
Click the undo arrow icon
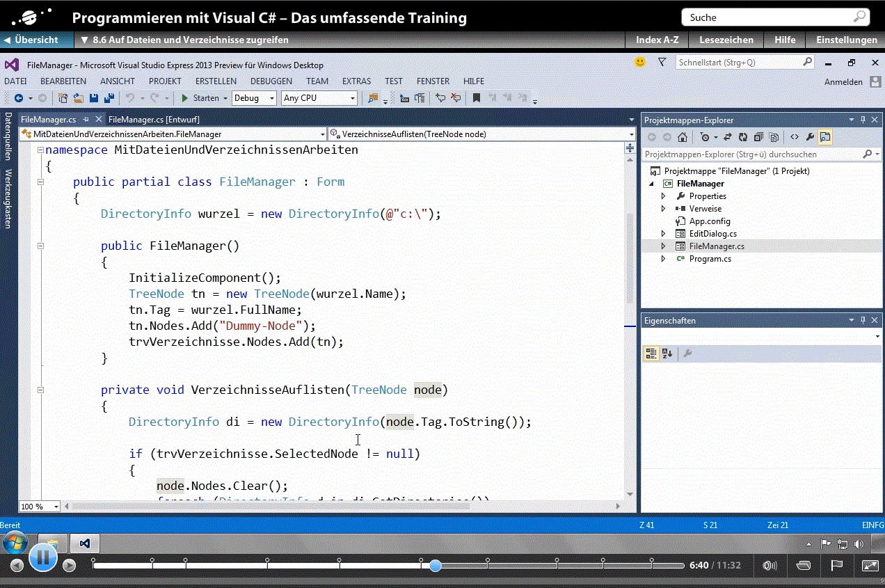tap(130, 98)
